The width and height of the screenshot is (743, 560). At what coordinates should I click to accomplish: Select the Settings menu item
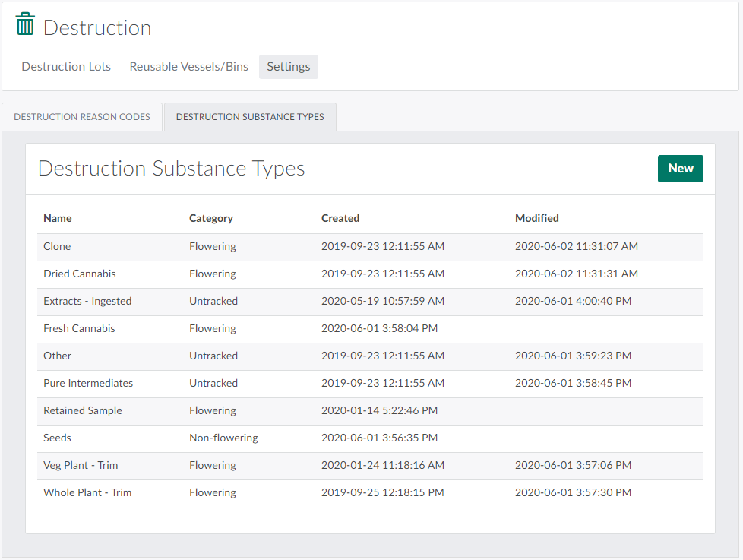[x=288, y=67]
